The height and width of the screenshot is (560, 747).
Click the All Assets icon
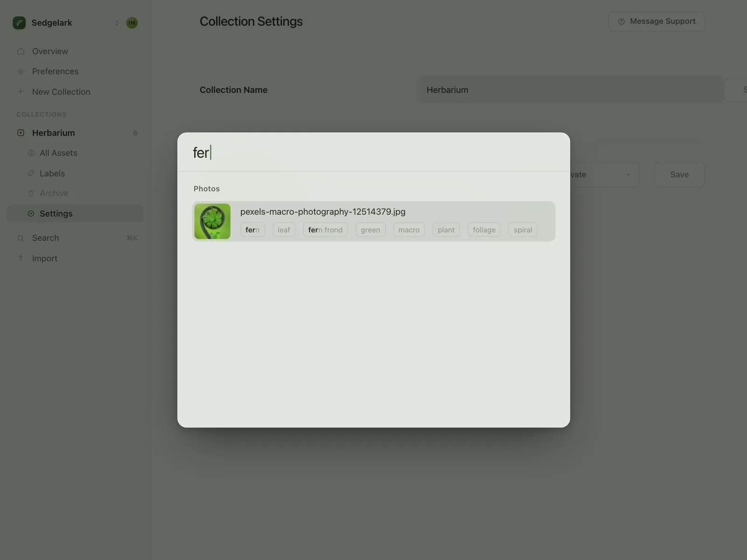coord(31,153)
